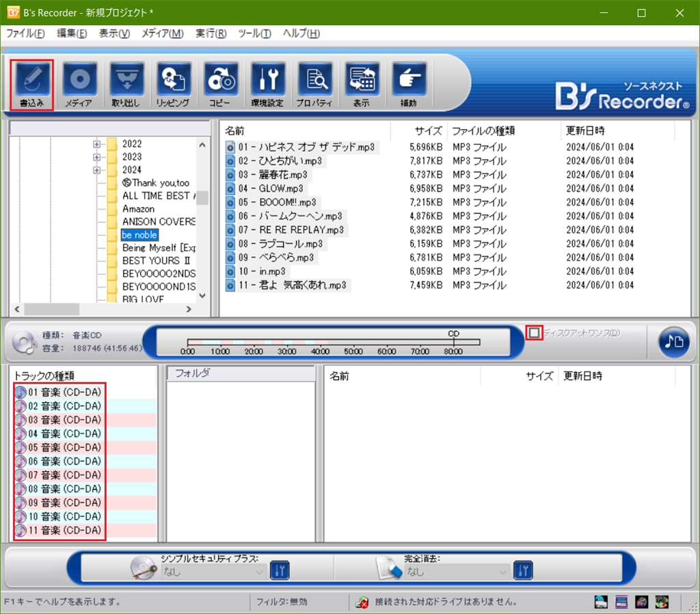Screen dimensions: 700x614
Task: Open the ヘルプ(H) menu
Action: 301,34
